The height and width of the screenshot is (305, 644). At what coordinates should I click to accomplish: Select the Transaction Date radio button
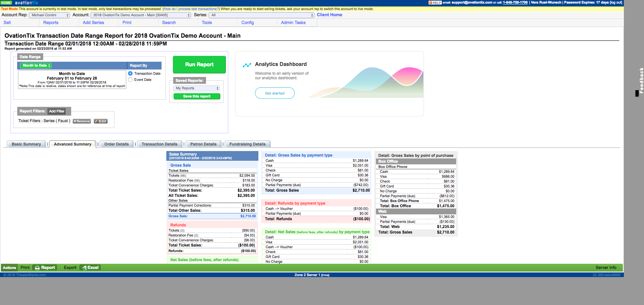coord(130,73)
